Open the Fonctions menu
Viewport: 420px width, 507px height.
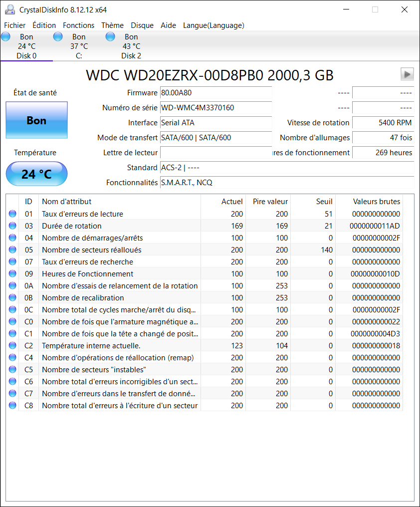pos(79,25)
